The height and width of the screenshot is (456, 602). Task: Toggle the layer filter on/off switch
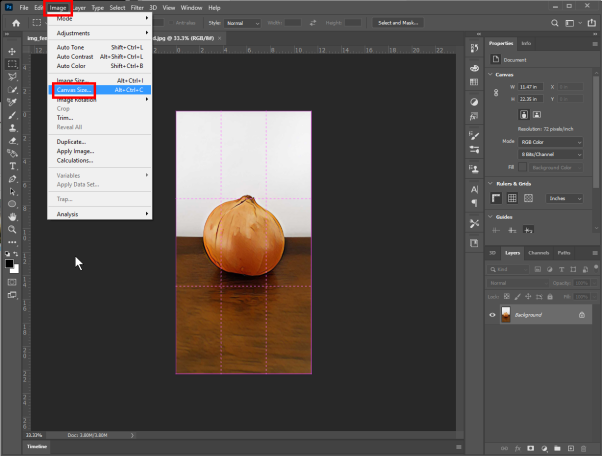(596, 267)
